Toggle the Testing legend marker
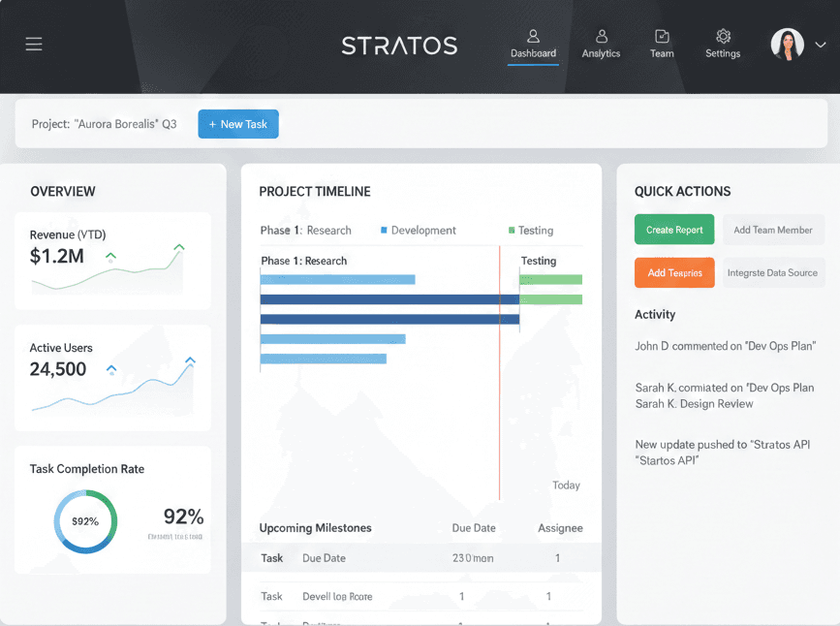Screen dimensions: 840x626 (512, 231)
